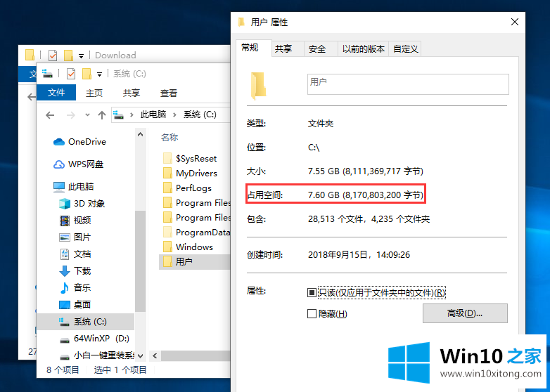Click the 图片 picture icon
The height and width of the screenshot is (392, 550).
click(65, 237)
